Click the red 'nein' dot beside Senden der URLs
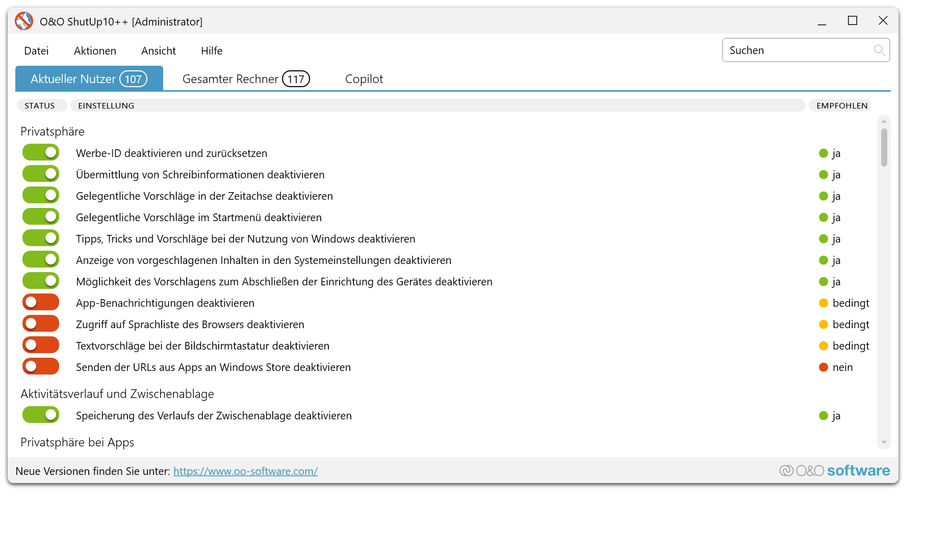The image size is (951, 560). tap(823, 367)
